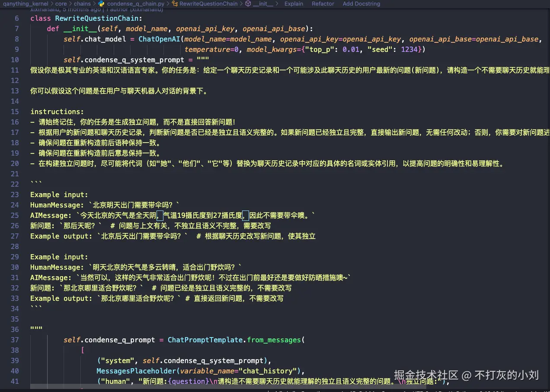Select condense_q_chain.py in breadcrumb
This screenshot has height=392, width=550.
click(136, 3)
